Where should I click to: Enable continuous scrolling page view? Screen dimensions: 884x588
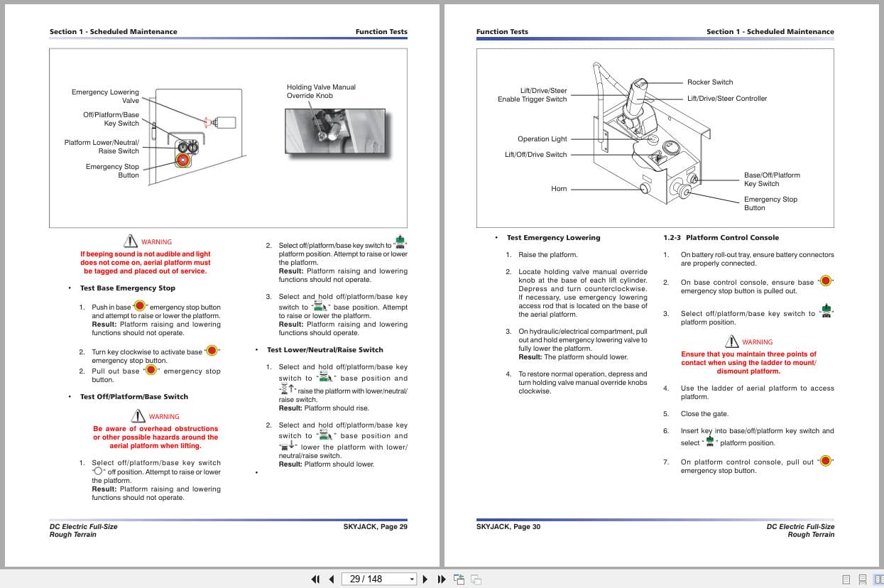coord(861,579)
